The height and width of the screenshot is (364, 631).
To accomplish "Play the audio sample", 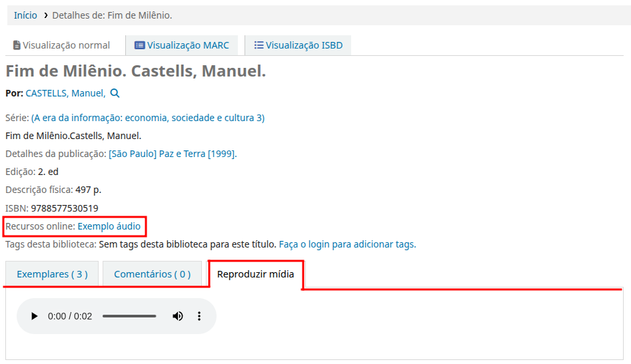I will pyautogui.click(x=35, y=316).
